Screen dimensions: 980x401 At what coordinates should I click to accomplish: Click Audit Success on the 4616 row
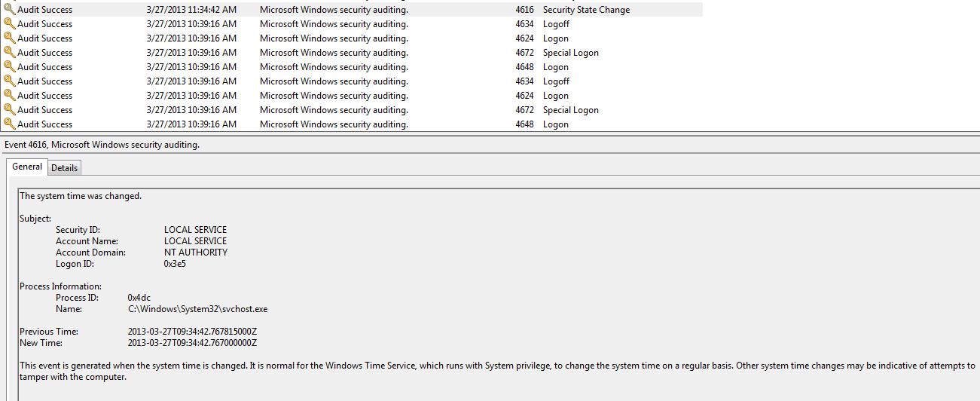[45, 10]
